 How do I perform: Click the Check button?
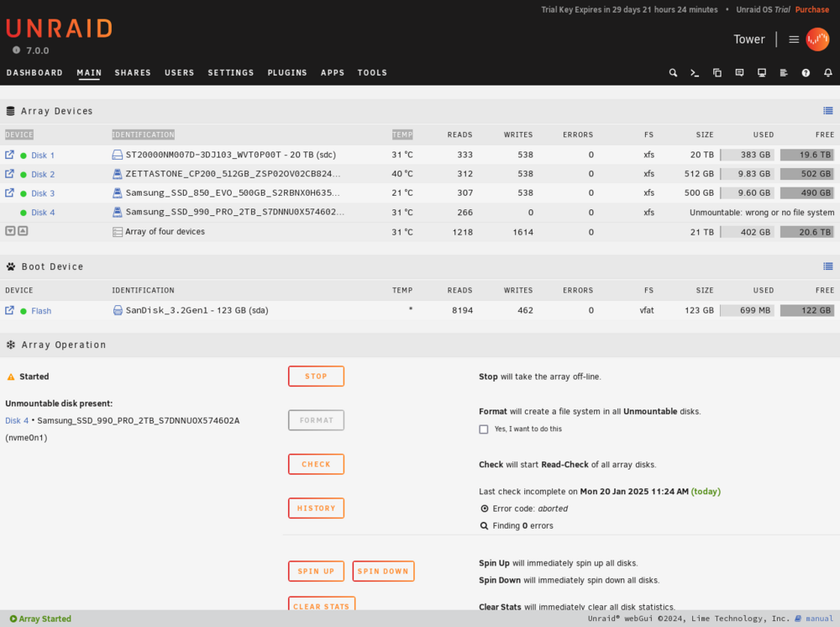point(316,464)
